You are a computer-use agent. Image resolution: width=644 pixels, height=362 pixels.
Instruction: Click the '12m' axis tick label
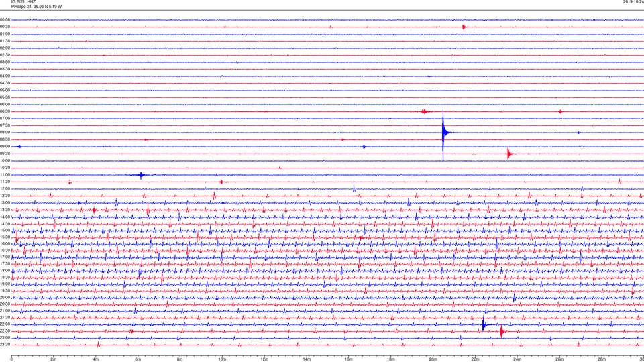click(264, 359)
